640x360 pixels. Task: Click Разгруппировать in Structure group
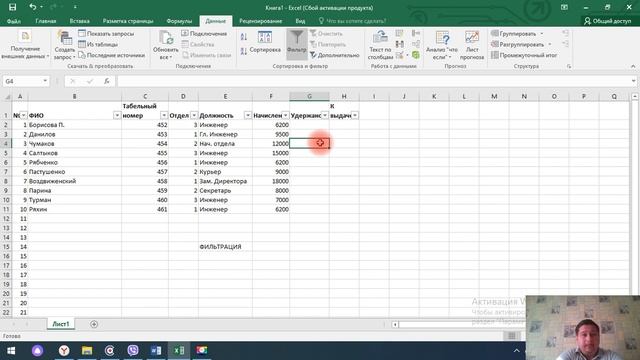click(x=521, y=44)
